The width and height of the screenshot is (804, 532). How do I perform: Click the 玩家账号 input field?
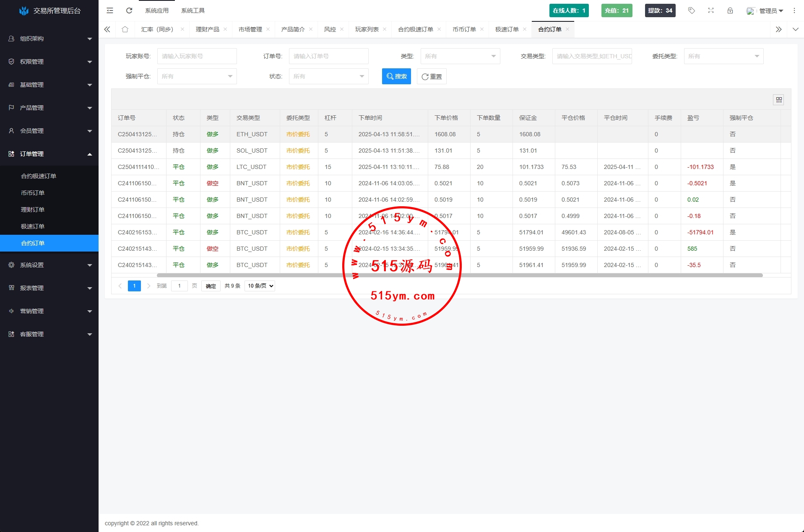tap(197, 56)
